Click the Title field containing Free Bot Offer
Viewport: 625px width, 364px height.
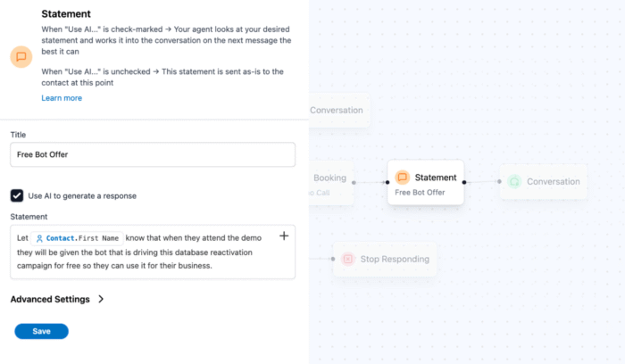153,154
